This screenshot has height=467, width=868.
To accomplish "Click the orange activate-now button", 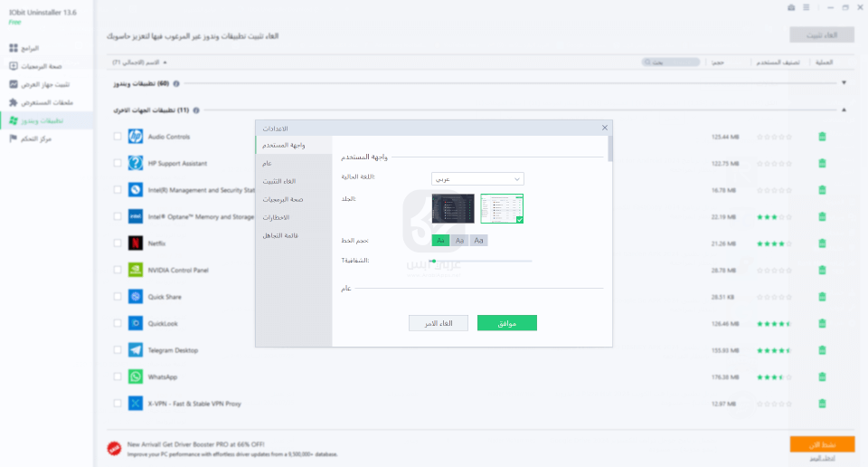I will [822, 444].
